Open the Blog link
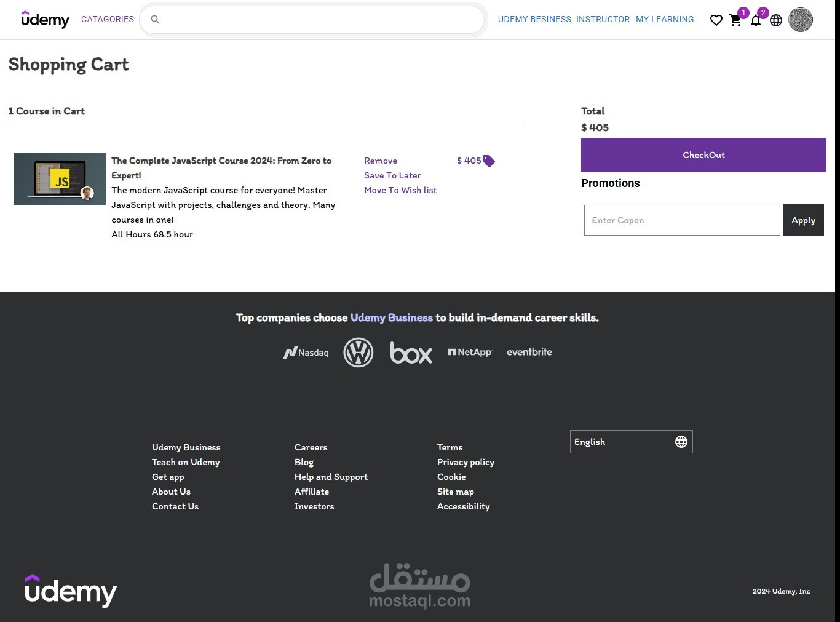 click(x=304, y=462)
